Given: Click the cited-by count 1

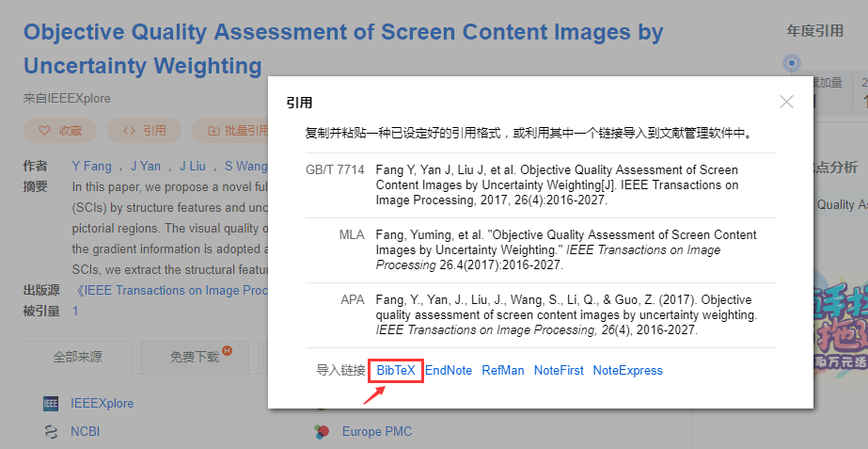Looking at the screenshot, I should [x=75, y=311].
